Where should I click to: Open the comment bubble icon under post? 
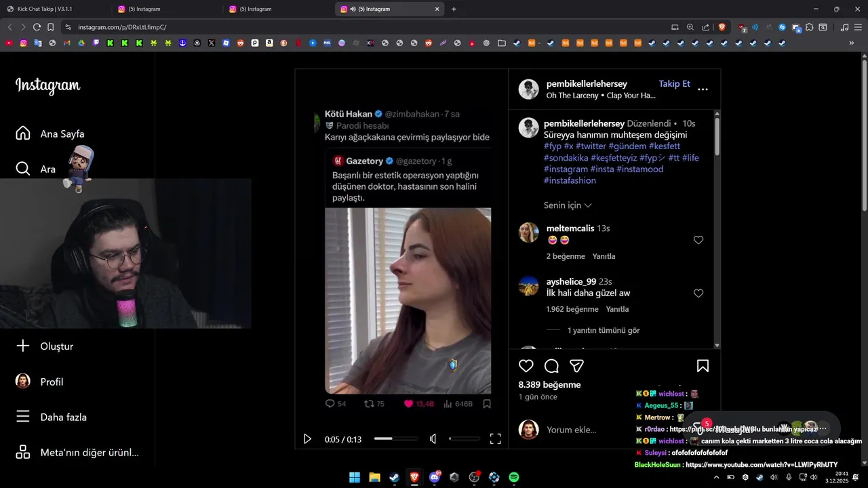click(x=552, y=366)
